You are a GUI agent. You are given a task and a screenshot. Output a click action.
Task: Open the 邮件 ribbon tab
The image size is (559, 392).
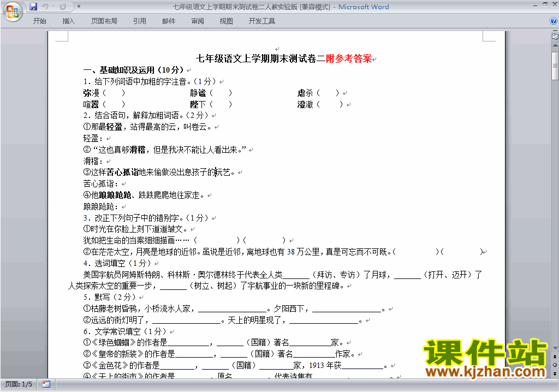click(169, 21)
